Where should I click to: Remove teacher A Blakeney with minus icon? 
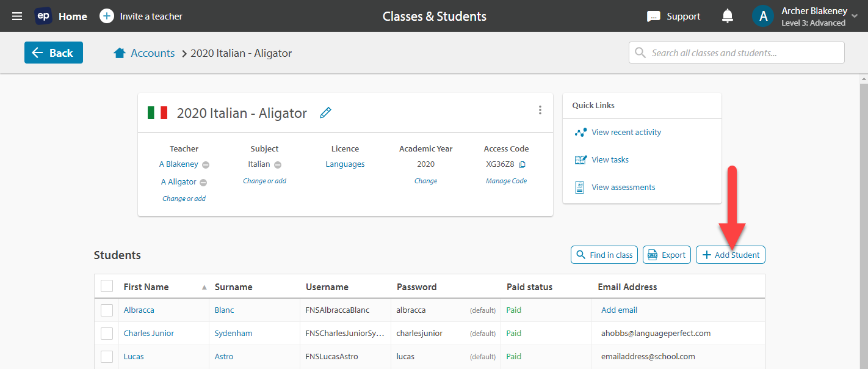point(205,164)
